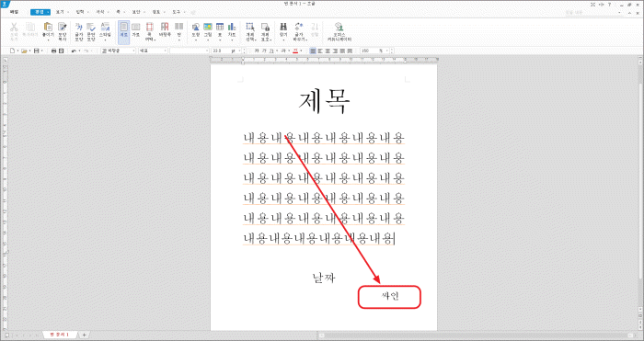
Task: Click the Page Margins (쪽 여백) icon
Action: tap(149, 27)
